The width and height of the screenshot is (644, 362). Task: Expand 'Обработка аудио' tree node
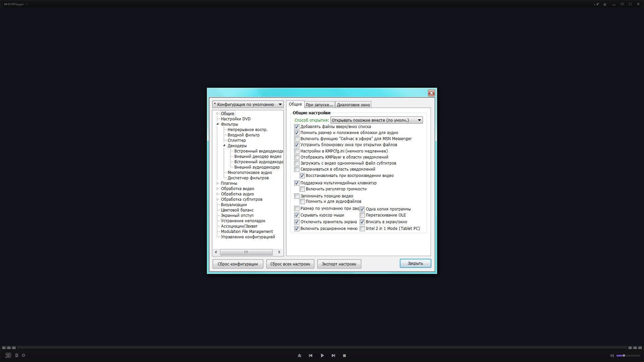[217, 194]
